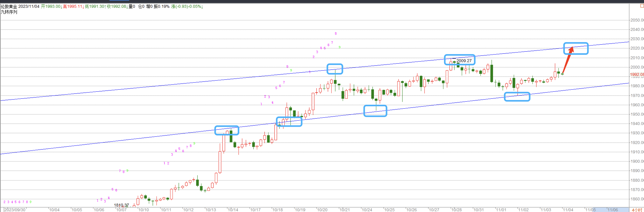Click the 九转序列 indicator label

tap(9, 12)
